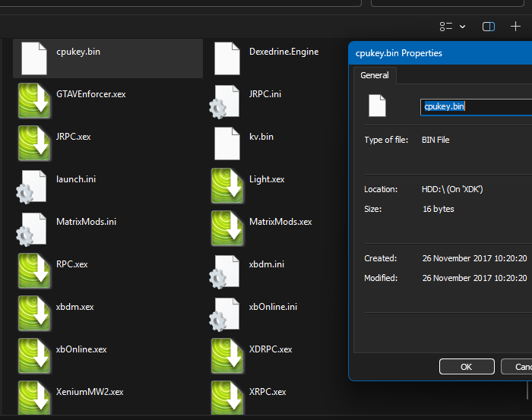Viewport: 532px width, 420px height.
Task: Click the 'BIN File' type value
Action: pos(435,140)
